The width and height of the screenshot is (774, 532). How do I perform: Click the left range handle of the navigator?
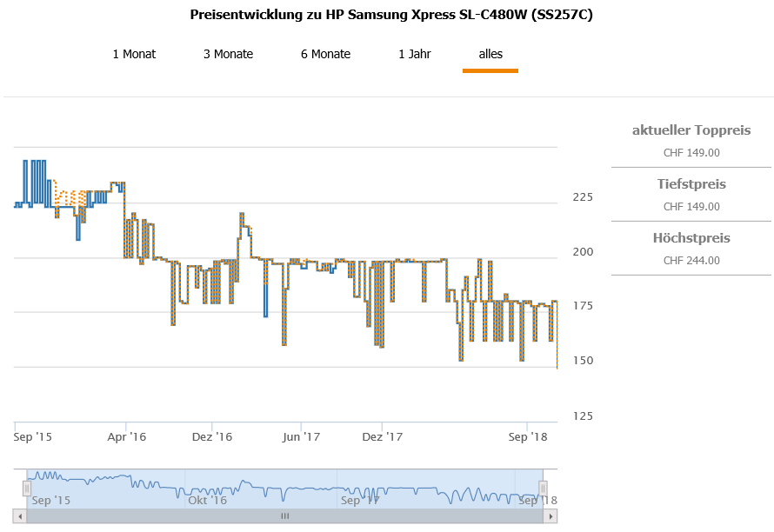pos(27,489)
